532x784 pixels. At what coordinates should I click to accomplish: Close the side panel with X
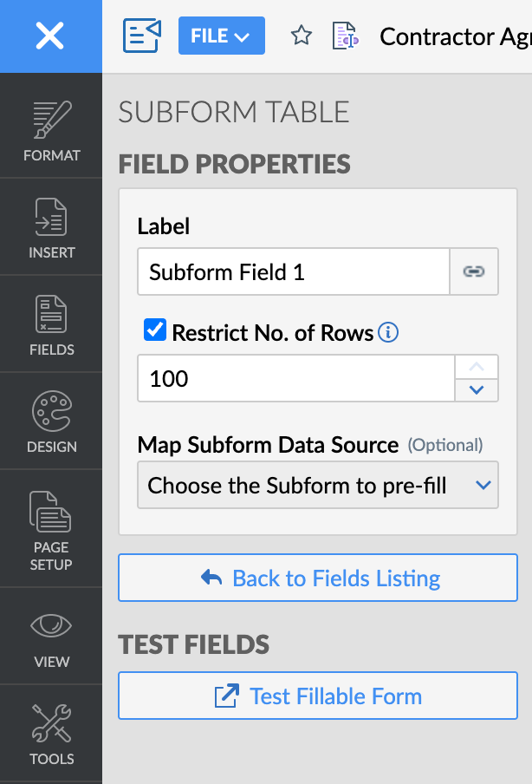[x=50, y=36]
